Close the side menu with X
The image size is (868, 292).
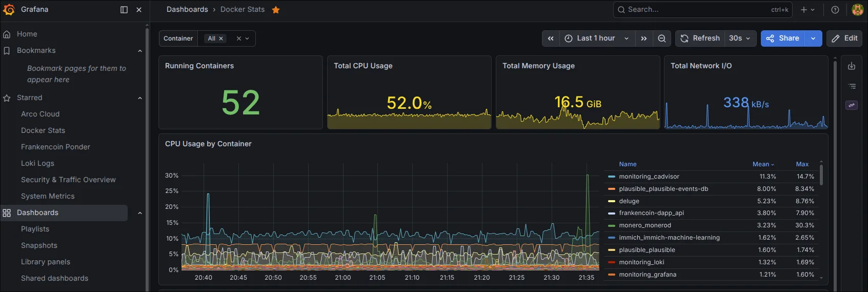pos(139,10)
